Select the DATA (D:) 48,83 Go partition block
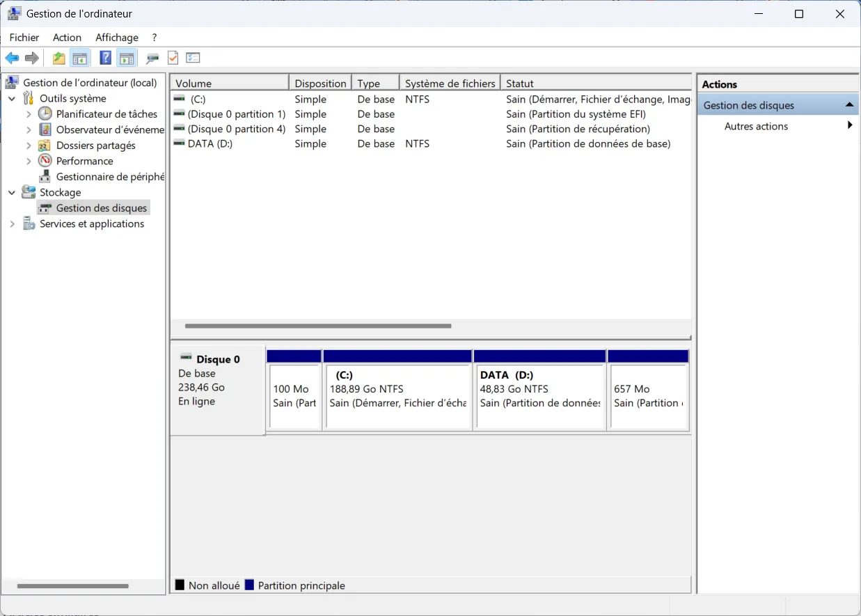 pyautogui.click(x=539, y=390)
